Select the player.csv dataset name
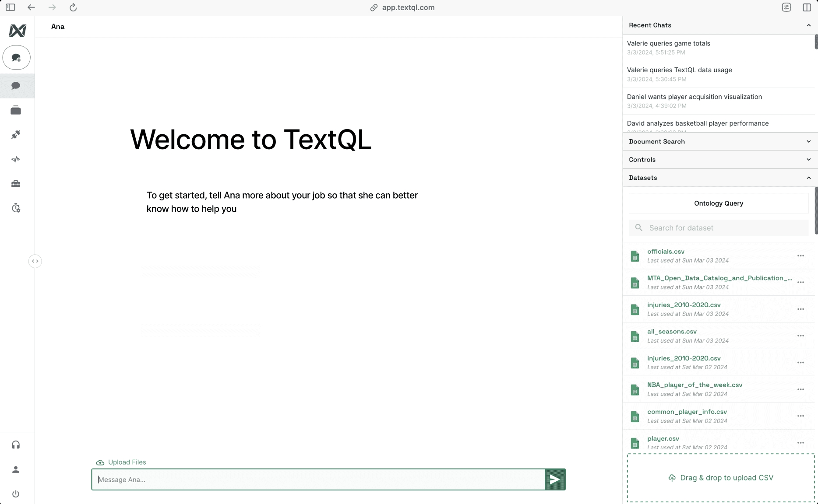Viewport: 818px width, 504px height. pyautogui.click(x=663, y=439)
